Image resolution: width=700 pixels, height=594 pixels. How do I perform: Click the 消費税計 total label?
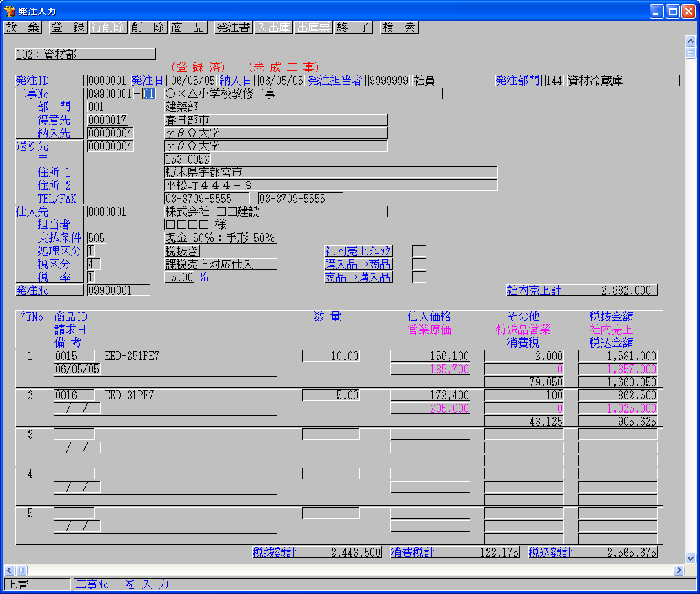(x=412, y=553)
